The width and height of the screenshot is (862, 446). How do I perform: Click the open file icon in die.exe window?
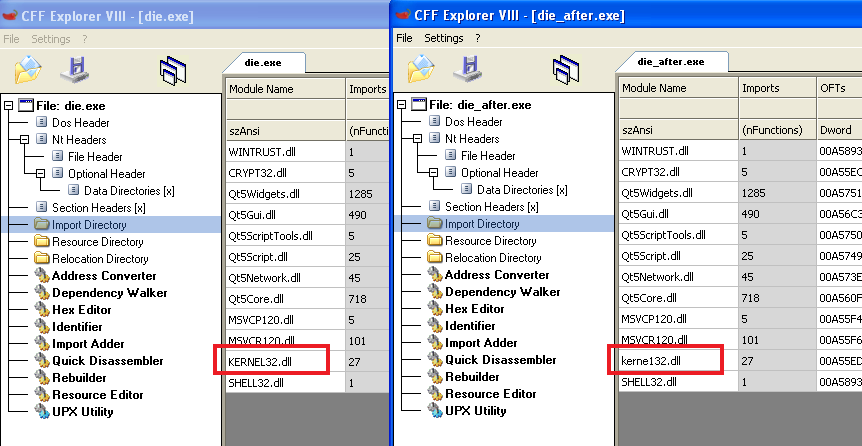pos(27,69)
